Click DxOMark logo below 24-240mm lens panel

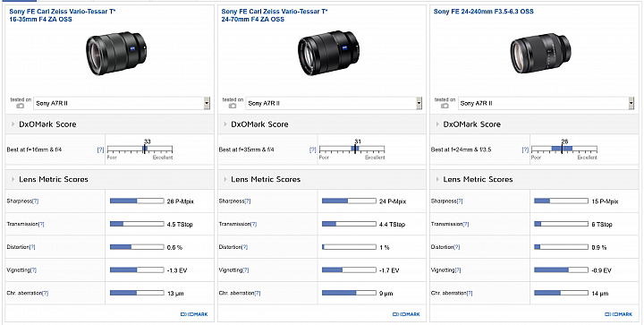click(619, 314)
